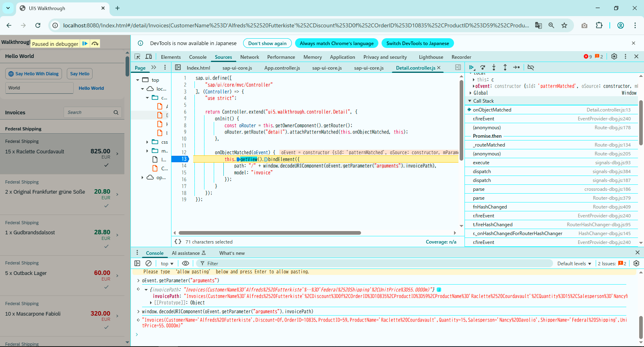Click the 9 errors badge
This screenshot has width=644, height=347.
coord(588,57)
